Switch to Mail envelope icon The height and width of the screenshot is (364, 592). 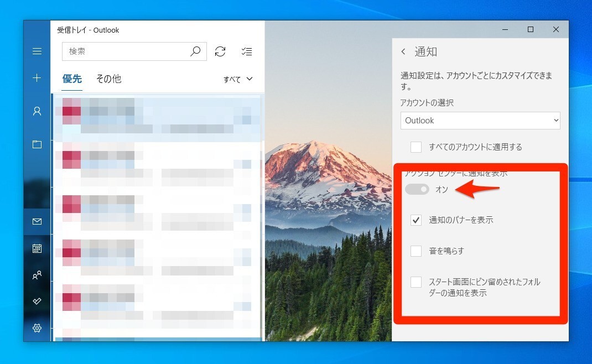point(37,222)
